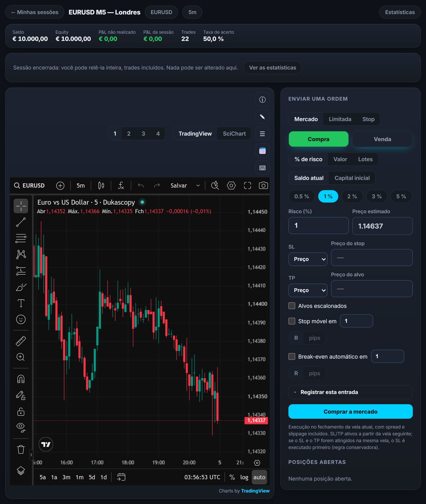Undo the last chart action

141,186
